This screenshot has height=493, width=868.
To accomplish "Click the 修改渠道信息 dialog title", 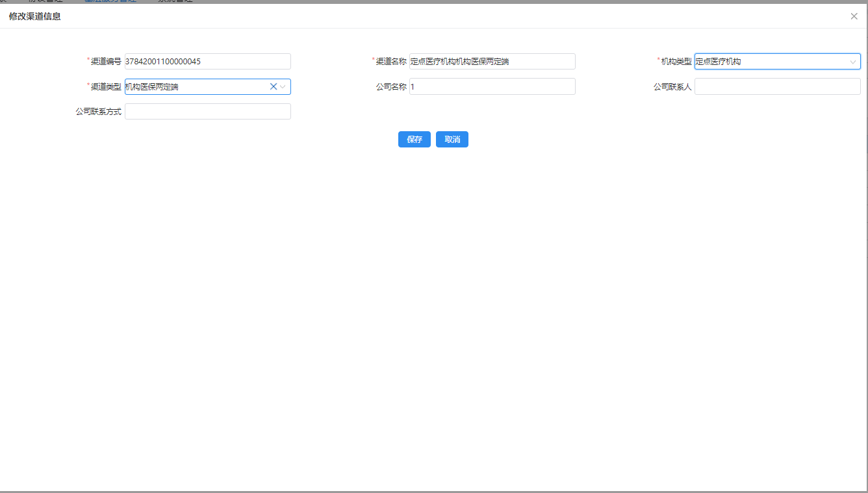I will [x=35, y=16].
